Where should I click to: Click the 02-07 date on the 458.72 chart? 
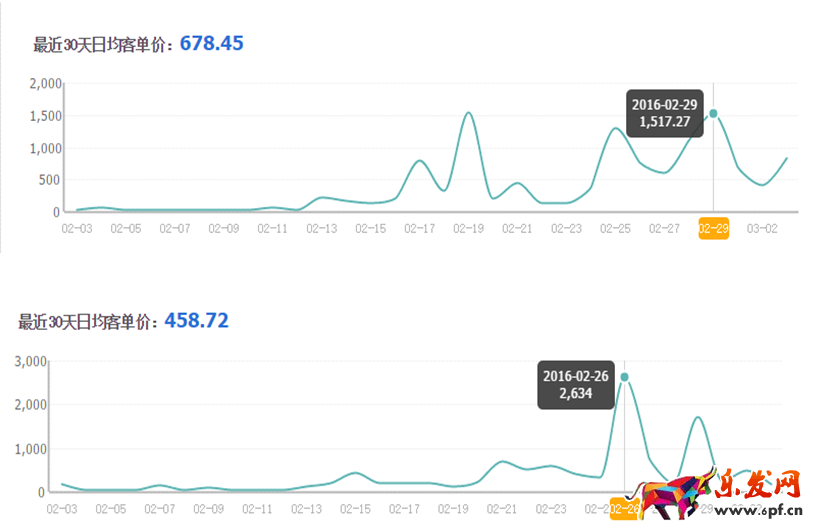click(159, 508)
